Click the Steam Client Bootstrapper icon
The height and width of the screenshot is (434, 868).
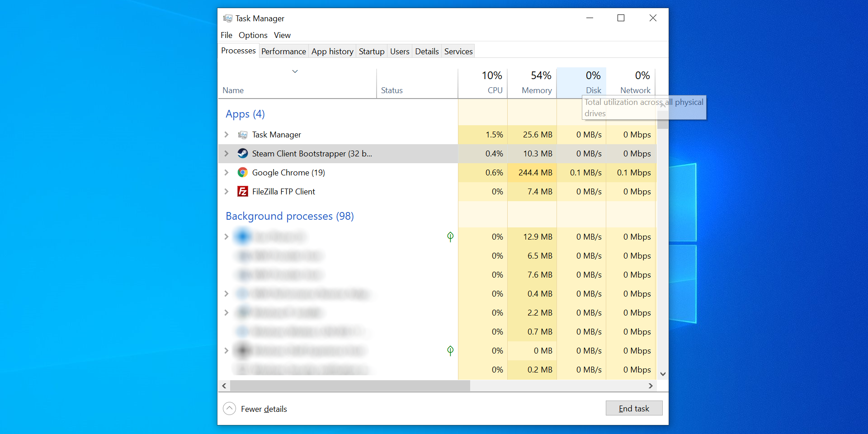(242, 153)
